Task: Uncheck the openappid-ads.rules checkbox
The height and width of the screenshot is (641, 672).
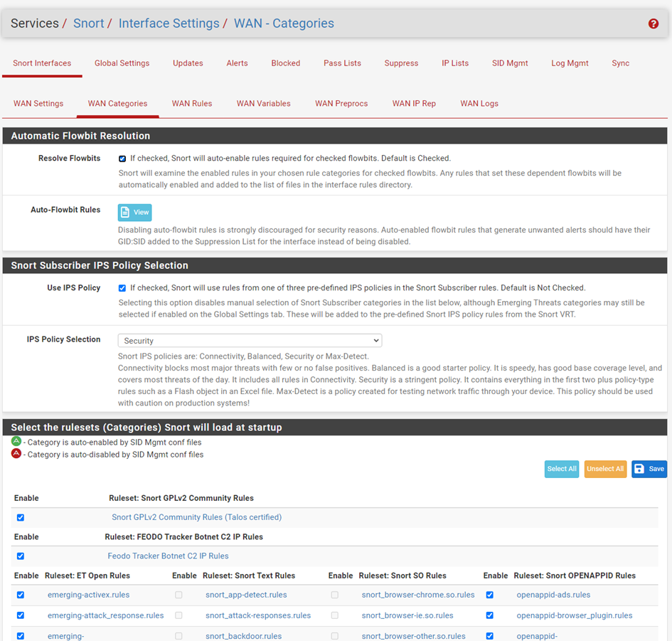Action: click(490, 595)
